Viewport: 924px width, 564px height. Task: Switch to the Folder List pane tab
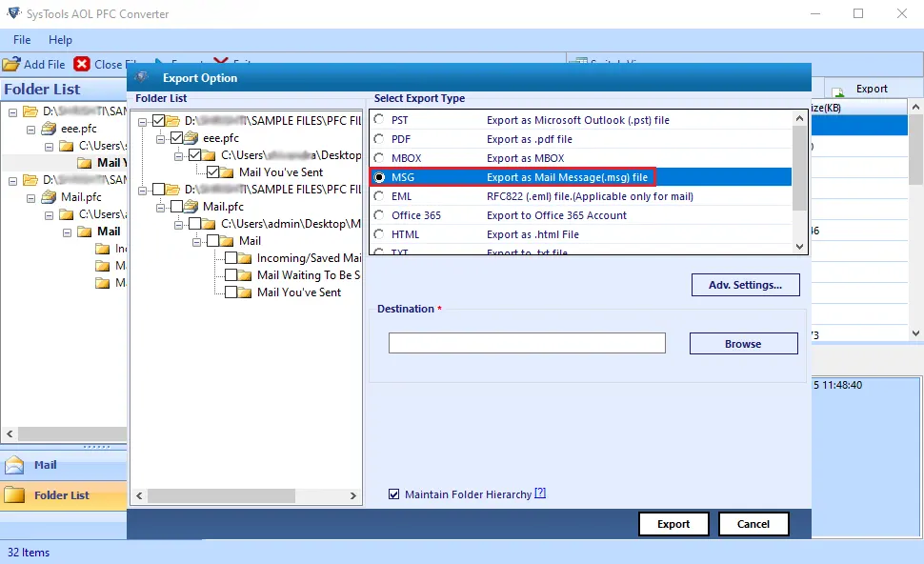click(x=64, y=495)
